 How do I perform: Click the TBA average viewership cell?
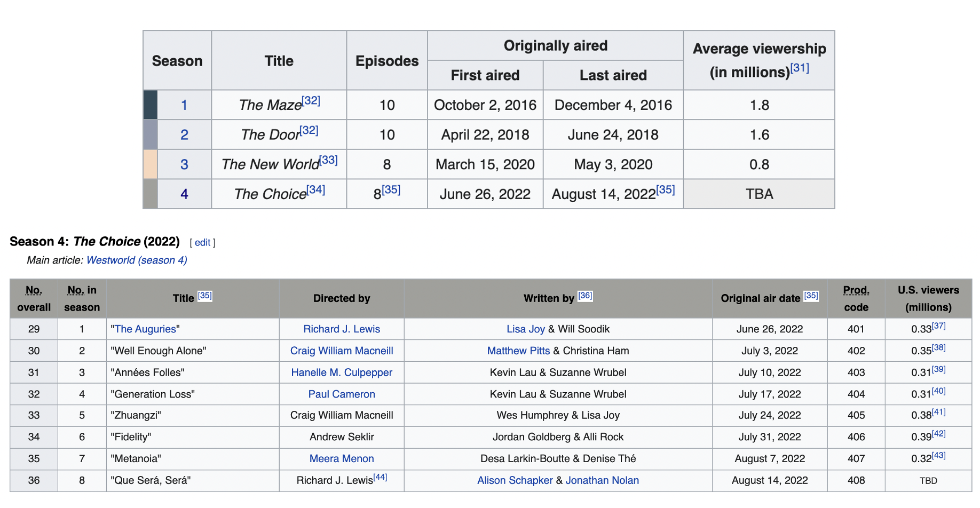(x=759, y=194)
